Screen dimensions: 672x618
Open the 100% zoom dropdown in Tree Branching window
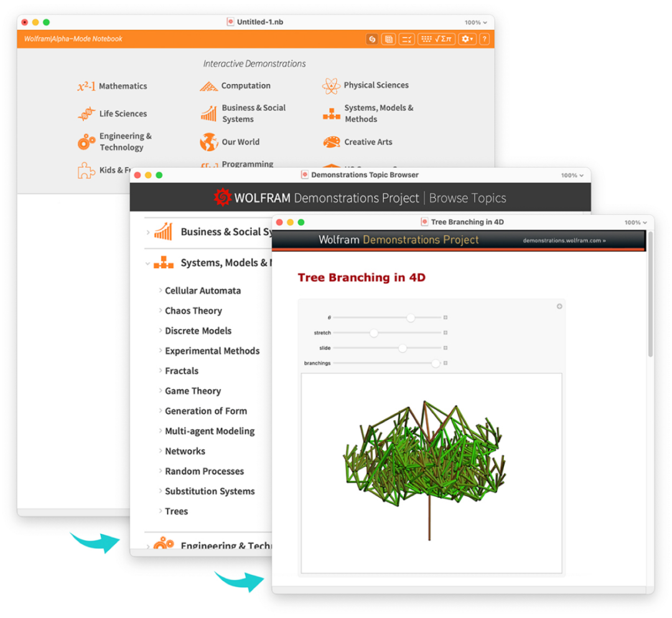(x=635, y=222)
